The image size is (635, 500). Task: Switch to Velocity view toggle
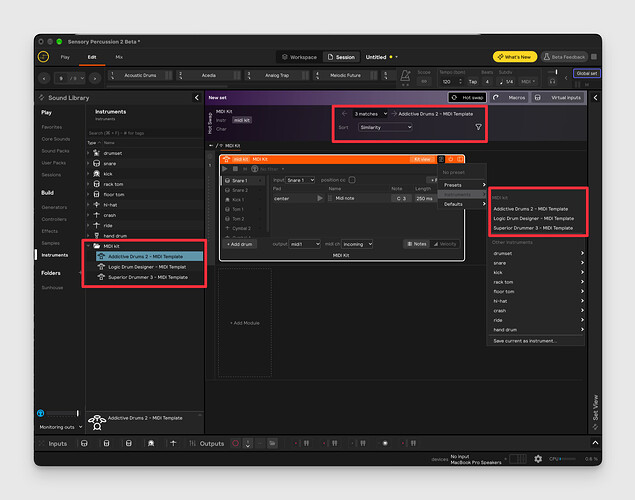pyautogui.click(x=445, y=244)
